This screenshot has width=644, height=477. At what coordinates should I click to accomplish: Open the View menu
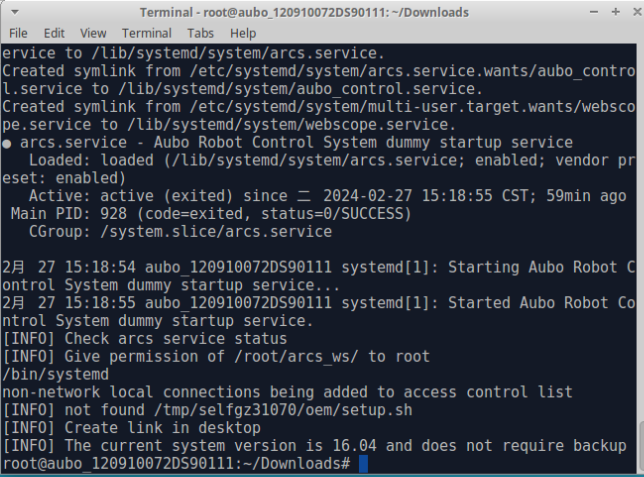[93, 33]
